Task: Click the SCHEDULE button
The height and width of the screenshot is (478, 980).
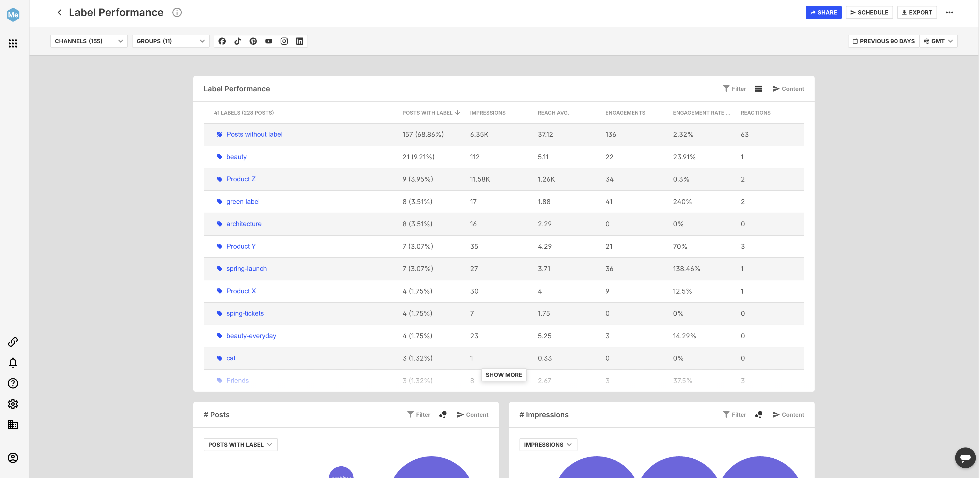Action: click(x=869, y=13)
